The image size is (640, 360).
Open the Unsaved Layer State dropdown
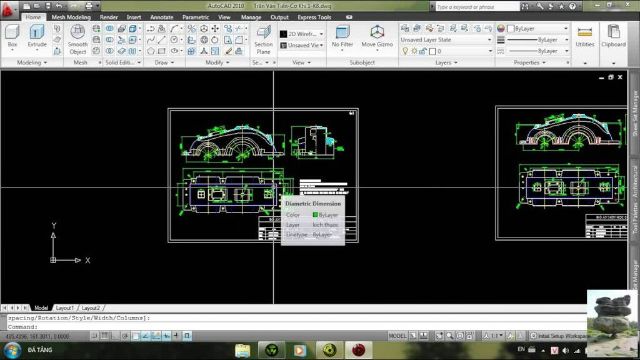click(446, 40)
